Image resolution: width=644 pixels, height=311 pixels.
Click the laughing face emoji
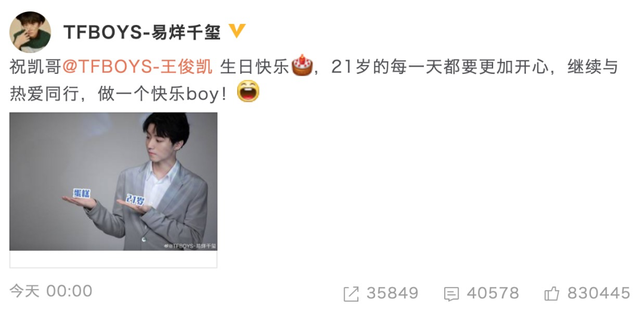click(x=249, y=91)
